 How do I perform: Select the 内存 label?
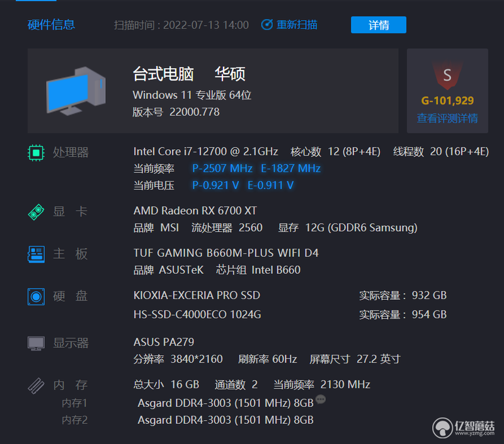pyautogui.click(x=70, y=385)
